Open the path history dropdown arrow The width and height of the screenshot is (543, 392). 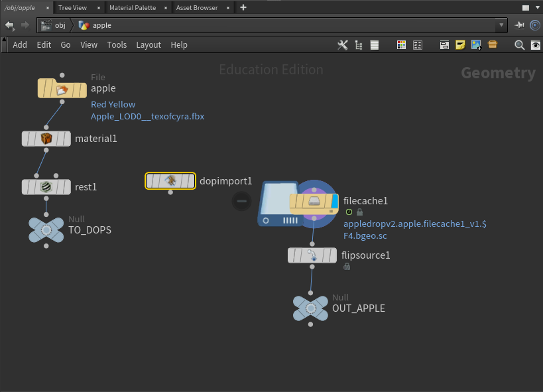click(x=501, y=25)
